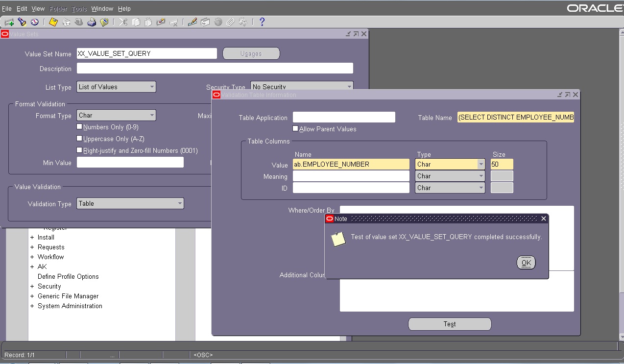Open the Tools menu
Screen dimensions: 624x364
(x=78, y=8)
